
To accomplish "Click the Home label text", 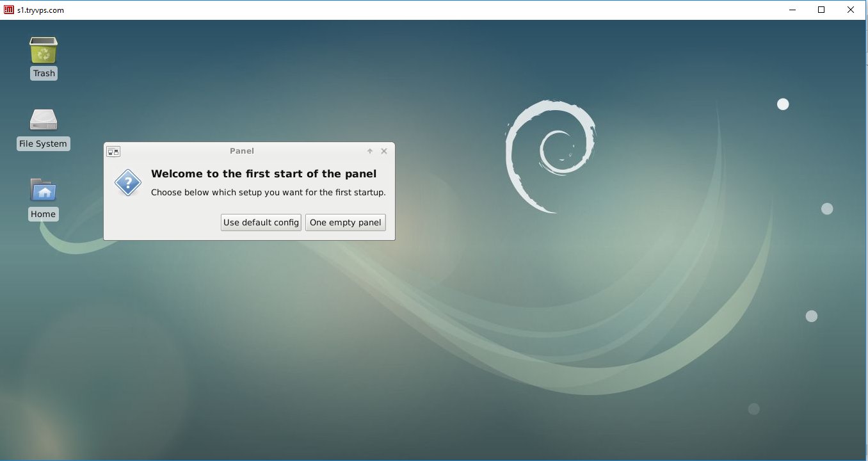I will [x=43, y=214].
